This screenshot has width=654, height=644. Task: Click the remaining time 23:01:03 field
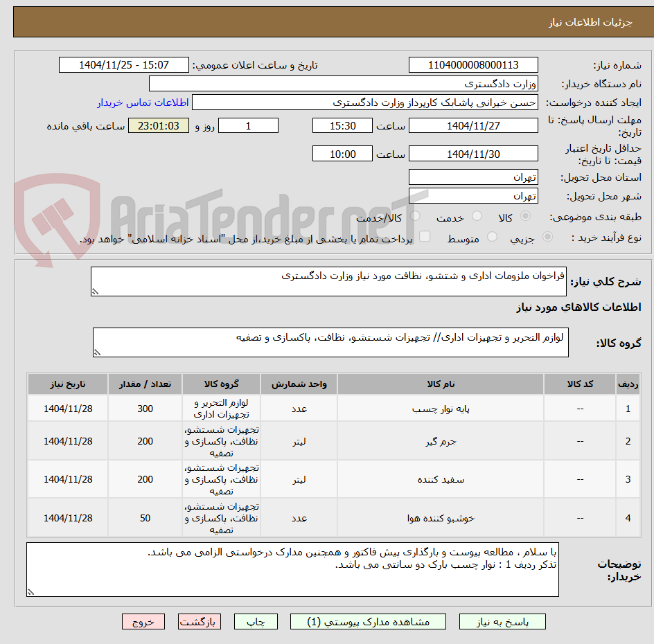click(159, 125)
